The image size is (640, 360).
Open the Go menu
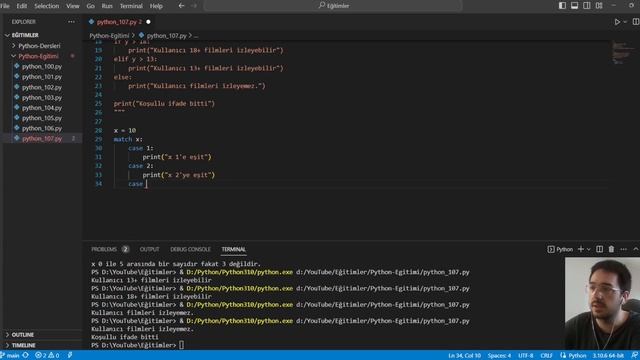coord(91,6)
